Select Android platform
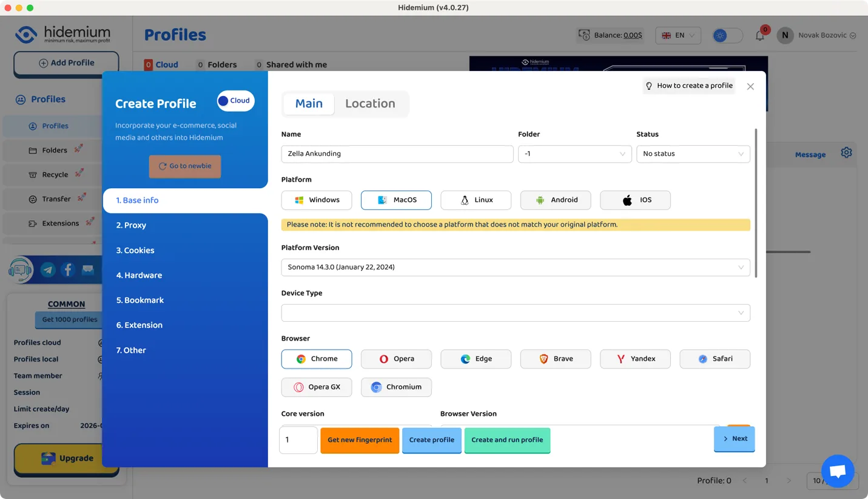The height and width of the screenshot is (499, 868). (x=556, y=200)
